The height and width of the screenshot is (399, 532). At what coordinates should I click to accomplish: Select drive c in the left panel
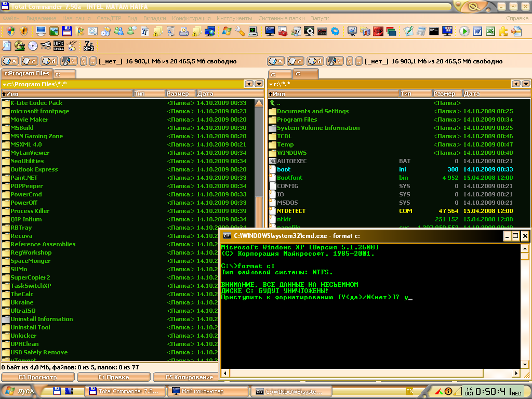pyautogui.click(x=30, y=61)
